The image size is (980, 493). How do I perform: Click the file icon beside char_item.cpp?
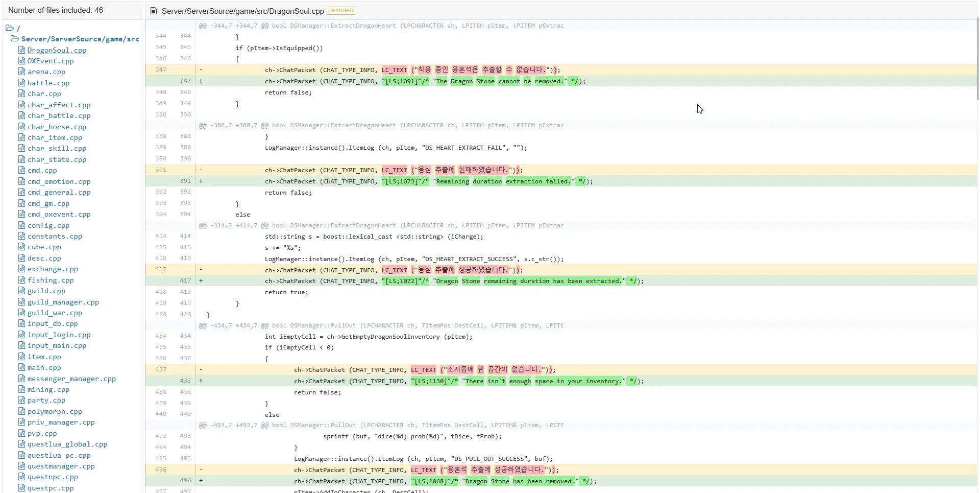21,137
